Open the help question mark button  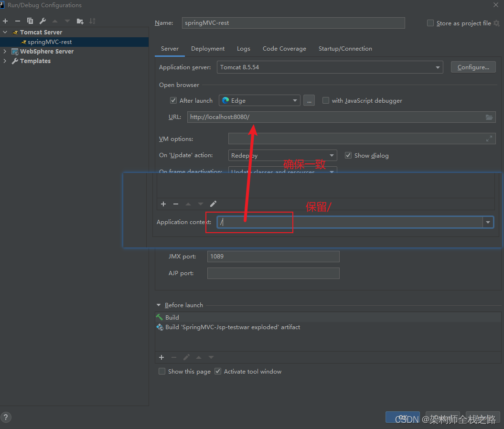point(5,418)
